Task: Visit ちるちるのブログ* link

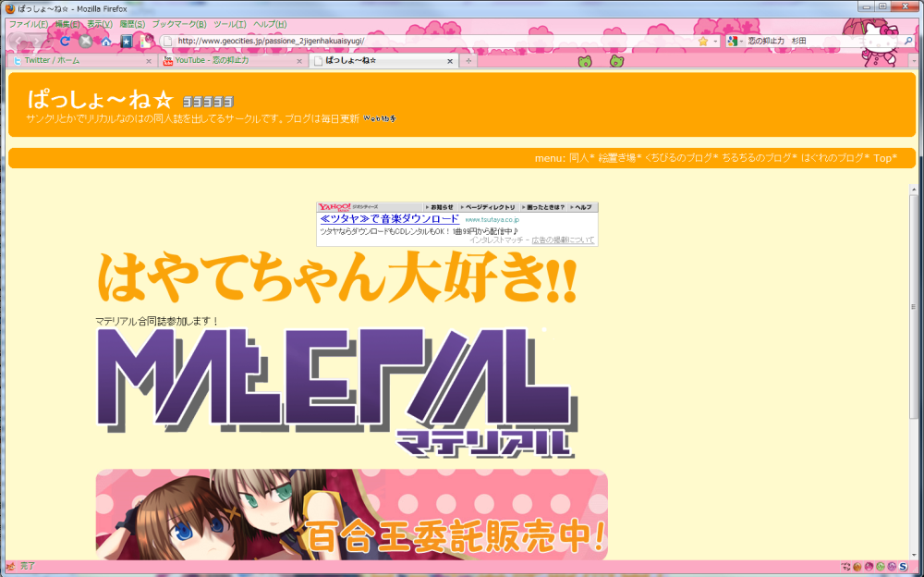Action: pyautogui.click(x=760, y=158)
